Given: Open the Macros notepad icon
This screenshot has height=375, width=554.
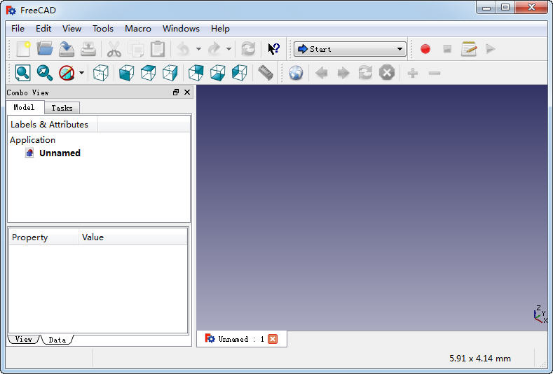Looking at the screenshot, I should tap(469, 49).
